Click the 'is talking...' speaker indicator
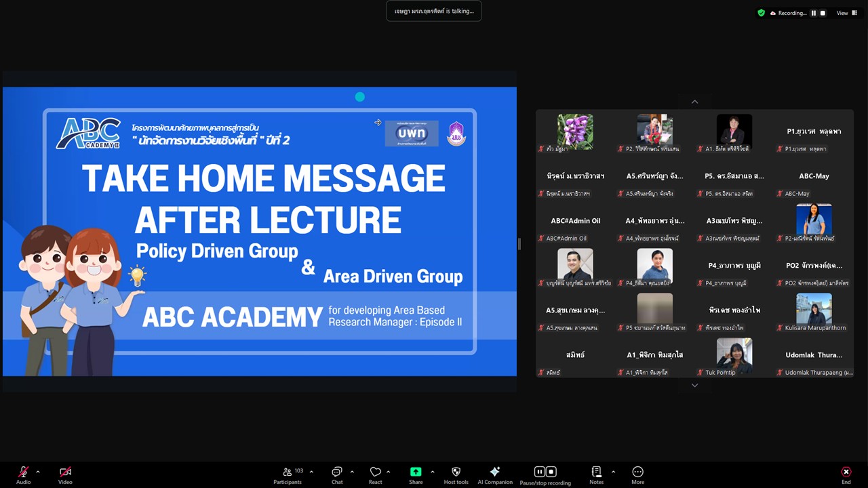868x488 pixels. pos(434,11)
